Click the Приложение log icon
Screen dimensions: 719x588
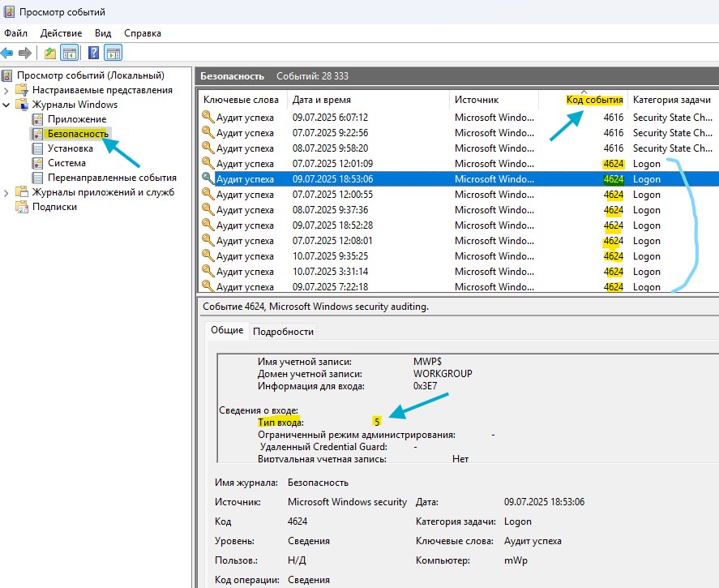click(x=37, y=119)
